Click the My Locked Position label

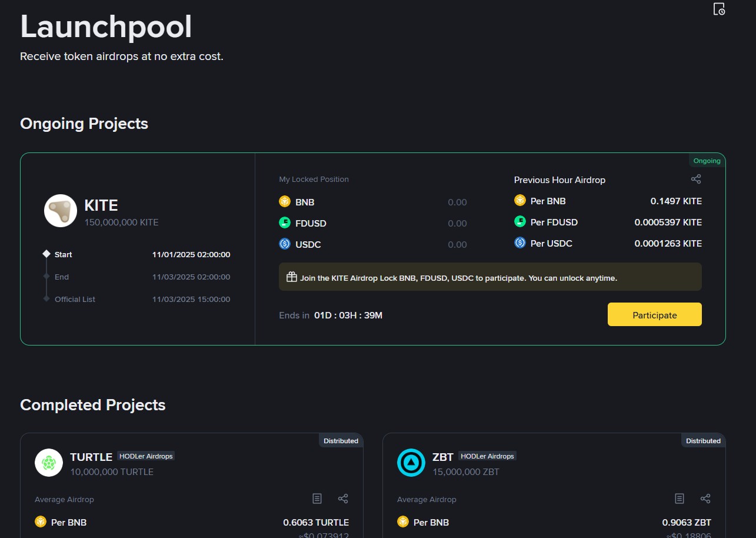click(314, 180)
